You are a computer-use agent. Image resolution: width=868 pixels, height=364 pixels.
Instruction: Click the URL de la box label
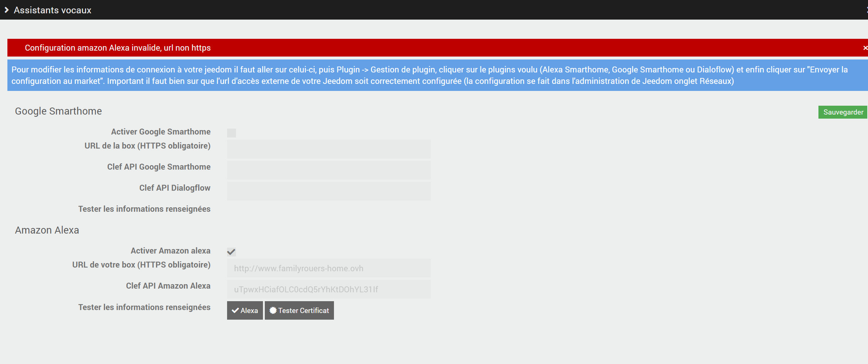148,146
